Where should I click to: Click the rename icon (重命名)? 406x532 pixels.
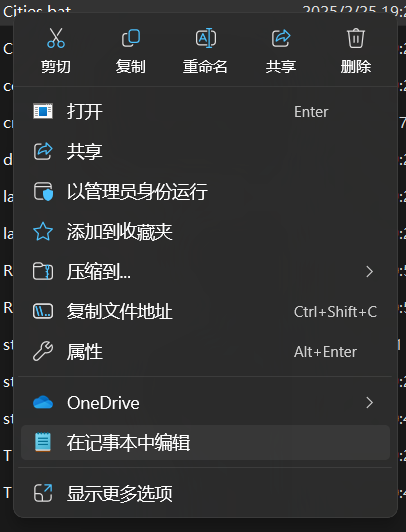(206, 38)
